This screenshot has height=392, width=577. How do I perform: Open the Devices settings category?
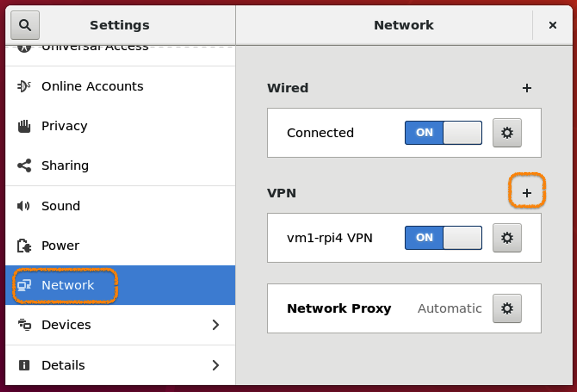[66, 325]
